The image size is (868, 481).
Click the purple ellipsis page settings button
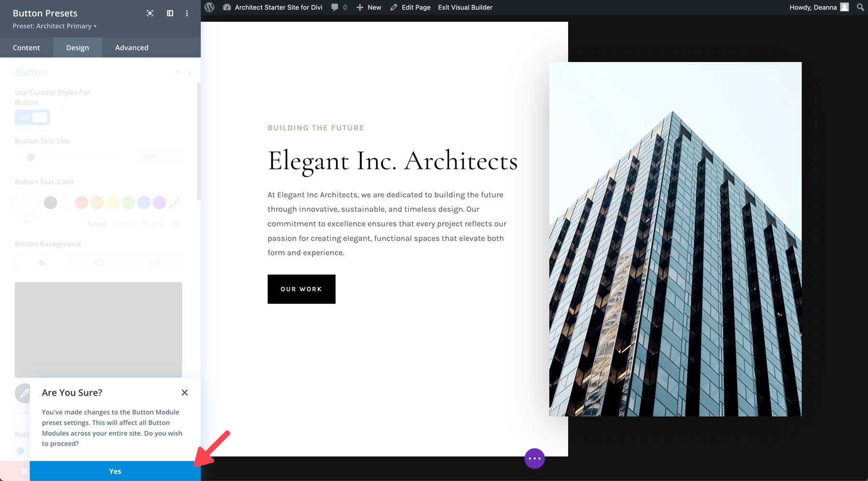point(534,458)
